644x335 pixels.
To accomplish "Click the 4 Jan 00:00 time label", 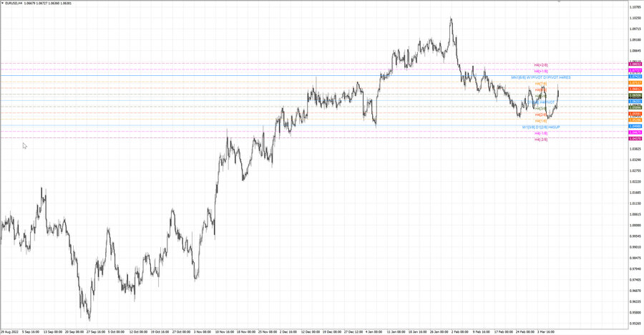I will click(x=374, y=331).
